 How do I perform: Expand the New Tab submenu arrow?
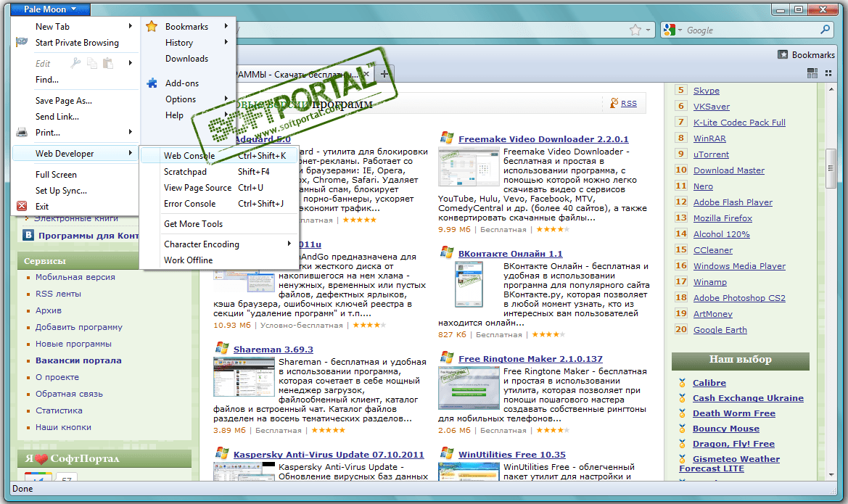tap(131, 26)
